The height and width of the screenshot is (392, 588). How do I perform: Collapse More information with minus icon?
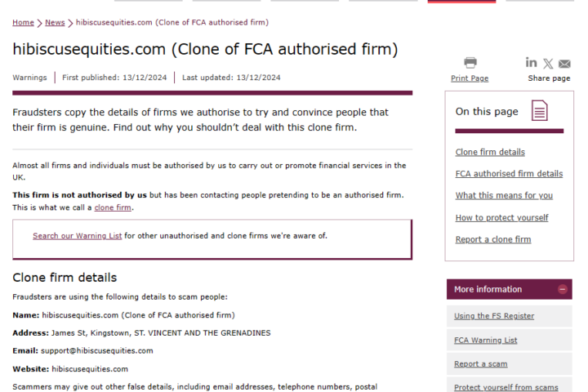(x=562, y=289)
